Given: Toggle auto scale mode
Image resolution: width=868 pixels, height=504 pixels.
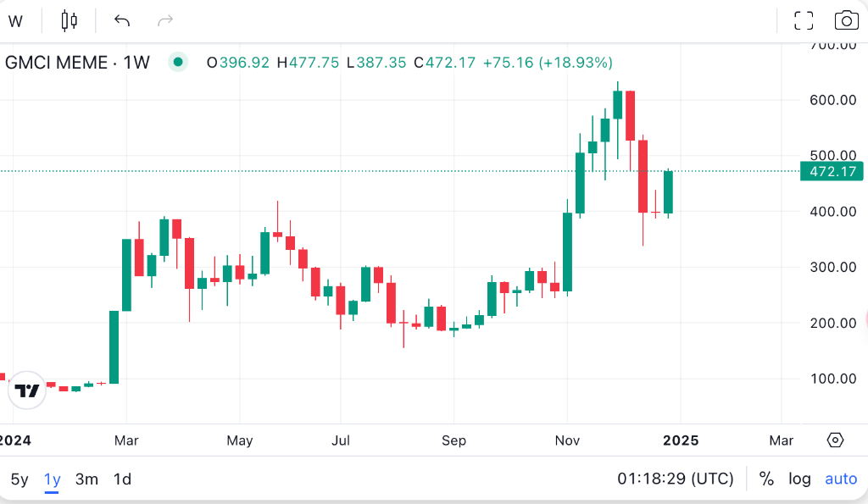Looking at the screenshot, I should pos(841,479).
